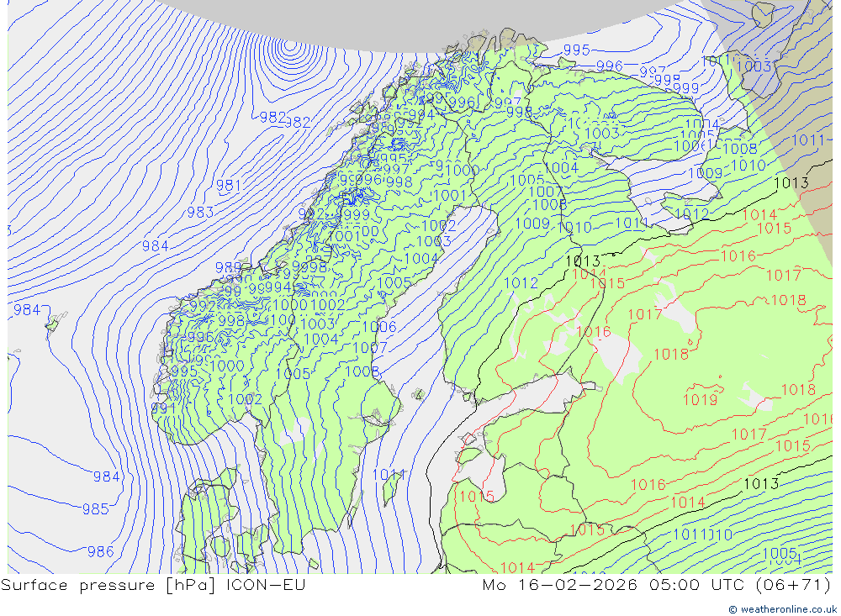The image size is (841, 616).
Task: Click the 989 isobar label
Action: [229, 267]
